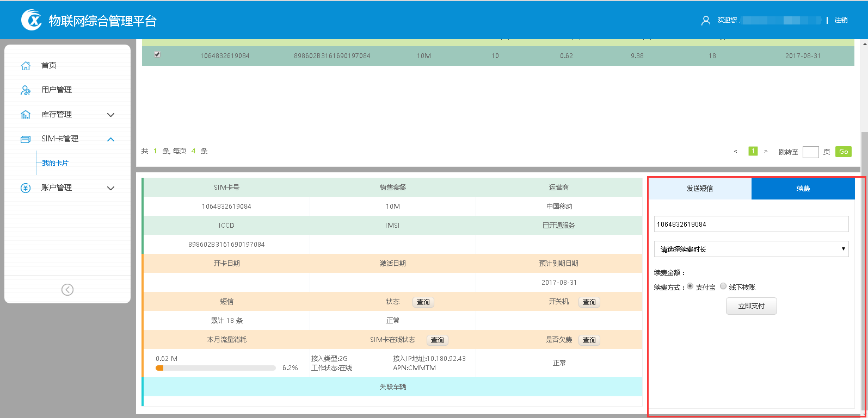Click the platform logo in header
This screenshot has width=868, height=418.
click(x=32, y=20)
